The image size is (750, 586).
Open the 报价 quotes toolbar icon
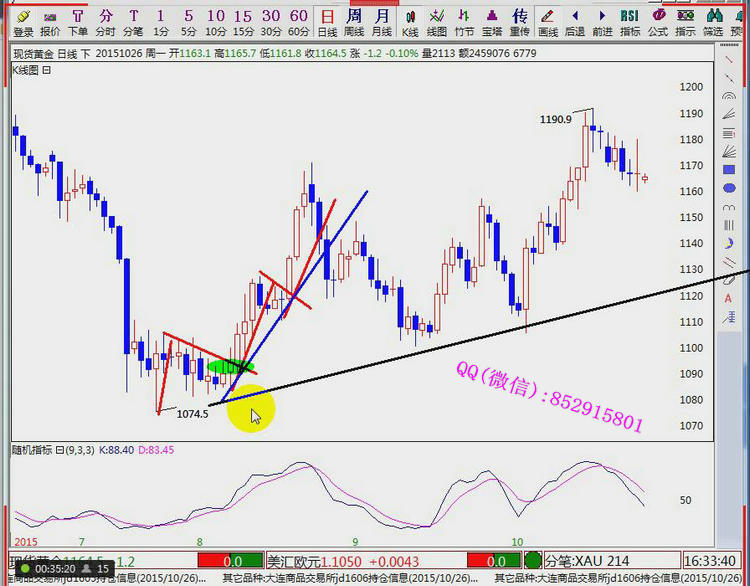click(50, 22)
